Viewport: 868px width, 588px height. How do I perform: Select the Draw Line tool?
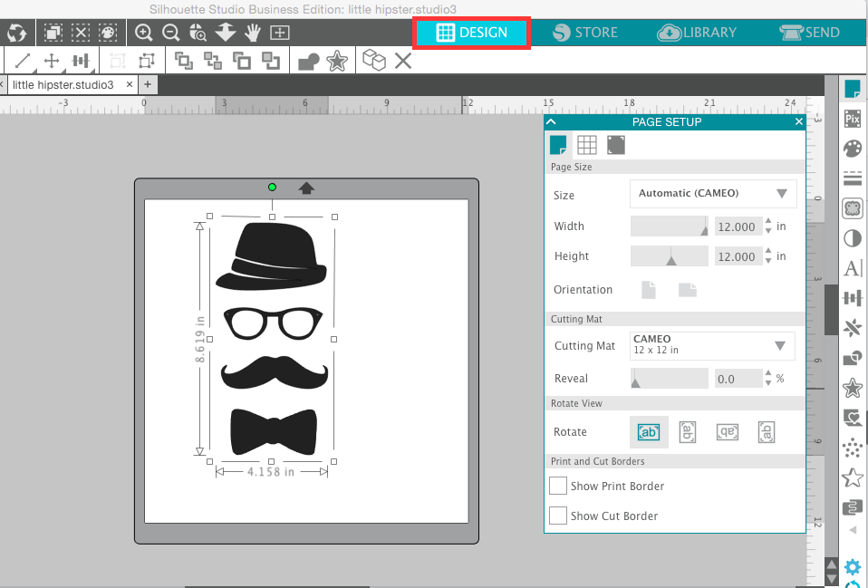[22, 61]
